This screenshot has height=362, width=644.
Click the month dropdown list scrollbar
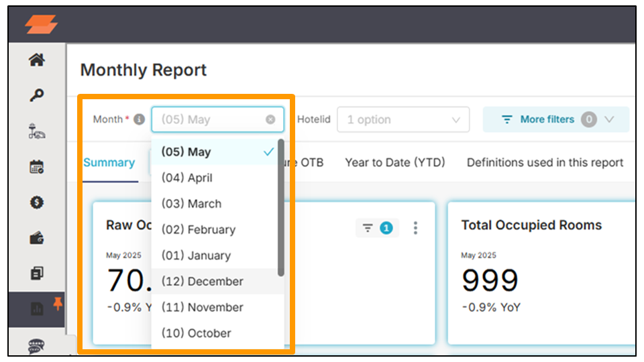281,208
